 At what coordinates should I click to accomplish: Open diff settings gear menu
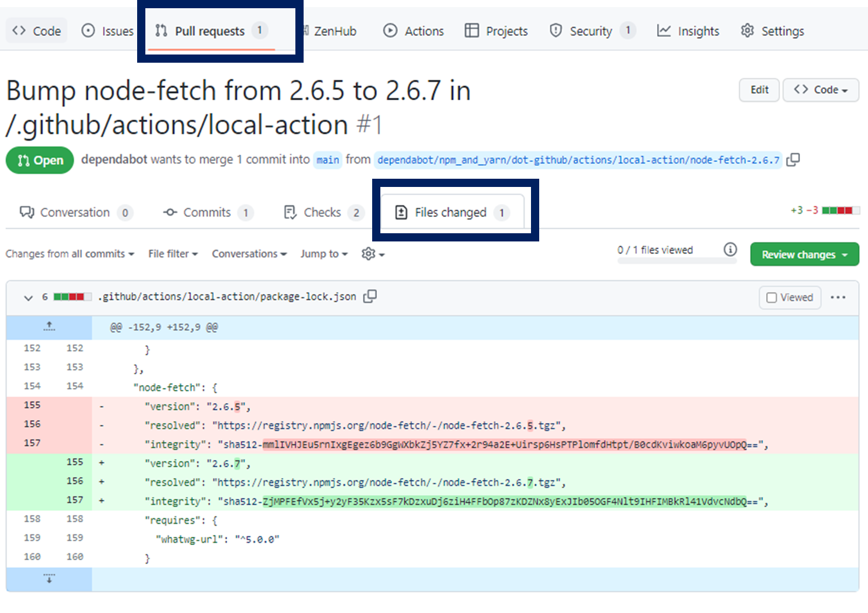coord(373,254)
